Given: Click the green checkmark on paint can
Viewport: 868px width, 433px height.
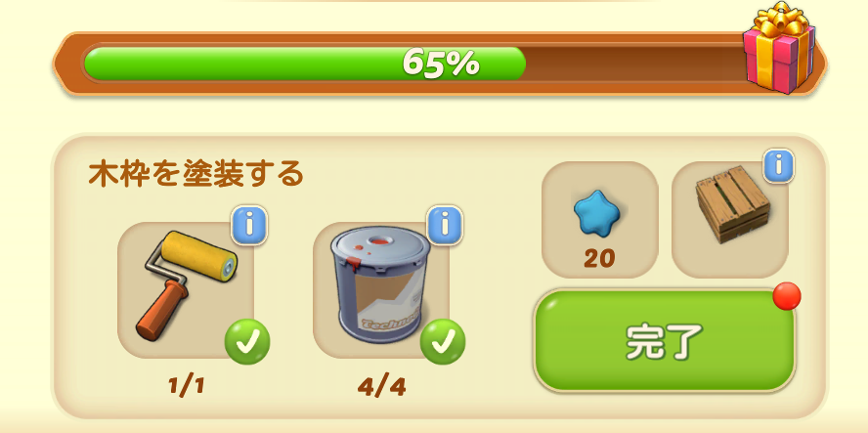Looking at the screenshot, I should pyautogui.click(x=442, y=342).
